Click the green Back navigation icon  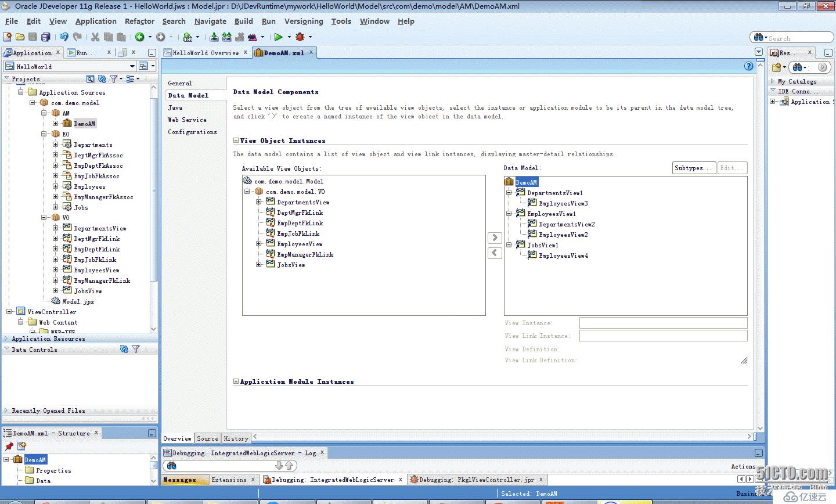pyautogui.click(x=139, y=37)
